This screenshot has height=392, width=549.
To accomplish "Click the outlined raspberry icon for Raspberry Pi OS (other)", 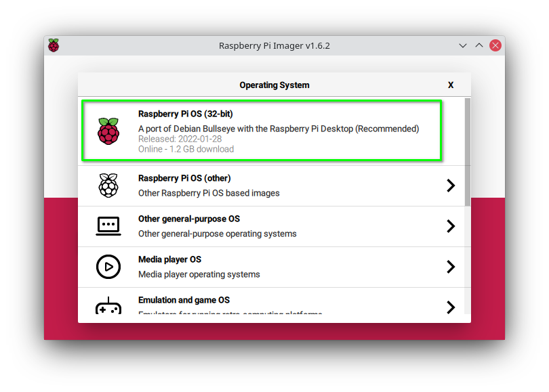I will click(x=108, y=186).
